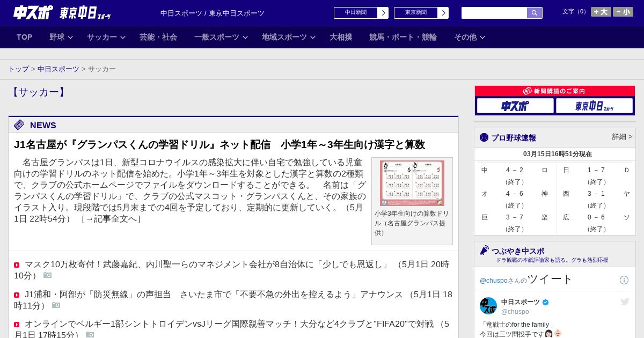Open 大相撲 navigation item

341,37
